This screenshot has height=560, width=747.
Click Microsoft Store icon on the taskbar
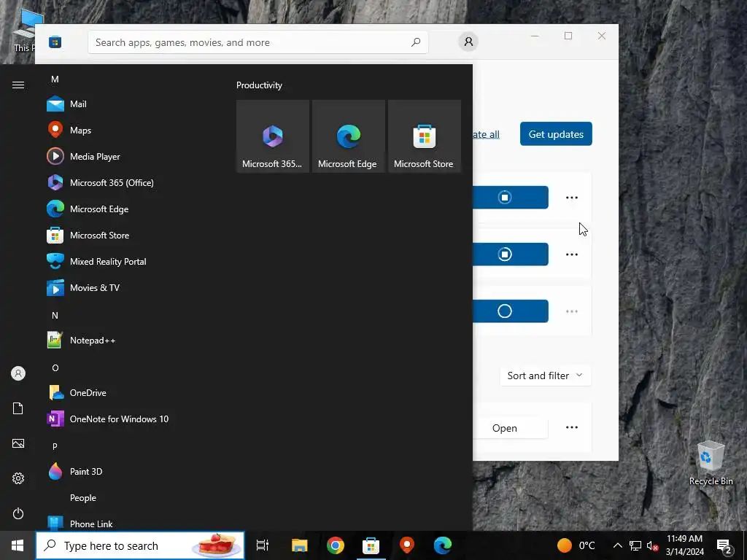(x=371, y=545)
